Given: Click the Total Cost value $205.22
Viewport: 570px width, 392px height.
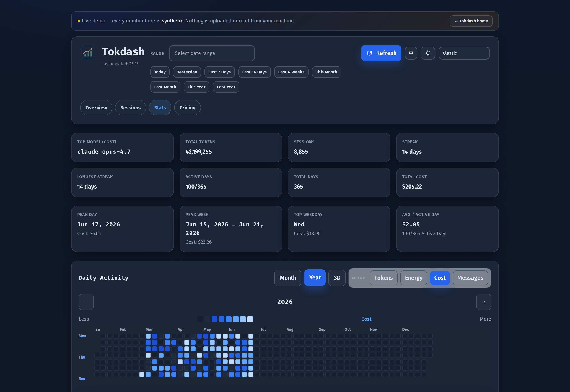Looking at the screenshot, I should (412, 187).
